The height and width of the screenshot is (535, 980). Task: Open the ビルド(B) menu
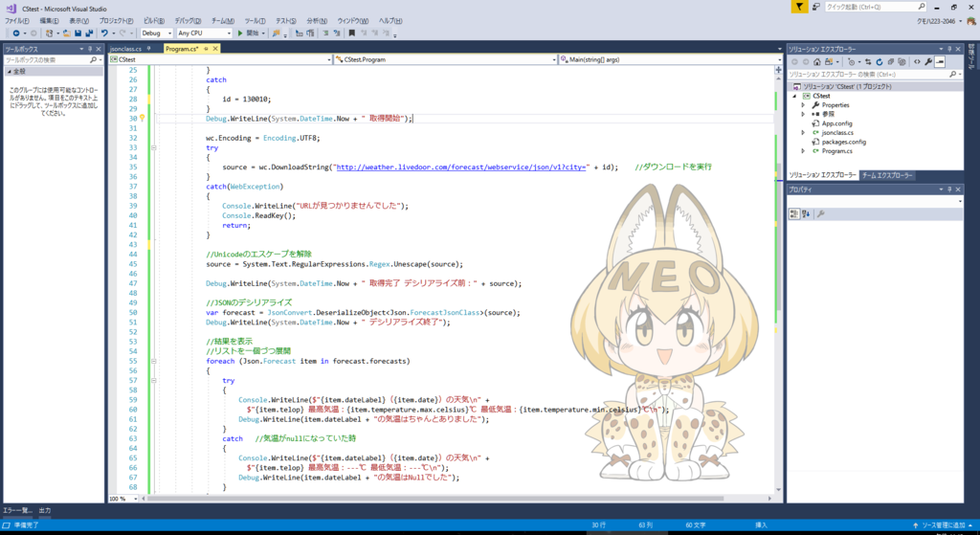point(154,21)
